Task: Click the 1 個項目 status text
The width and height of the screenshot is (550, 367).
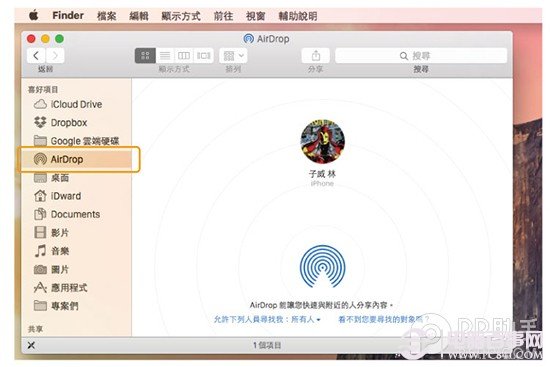Action: [x=267, y=345]
